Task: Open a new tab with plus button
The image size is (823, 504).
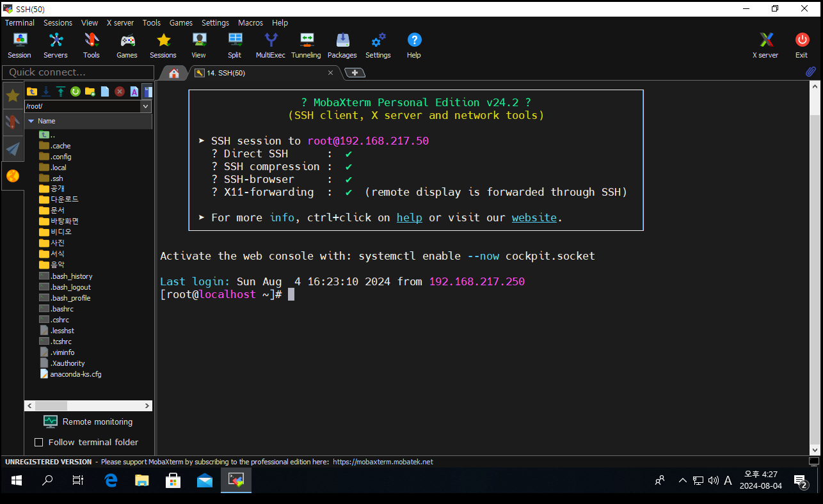Action: pyautogui.click(x=355, y=73)
